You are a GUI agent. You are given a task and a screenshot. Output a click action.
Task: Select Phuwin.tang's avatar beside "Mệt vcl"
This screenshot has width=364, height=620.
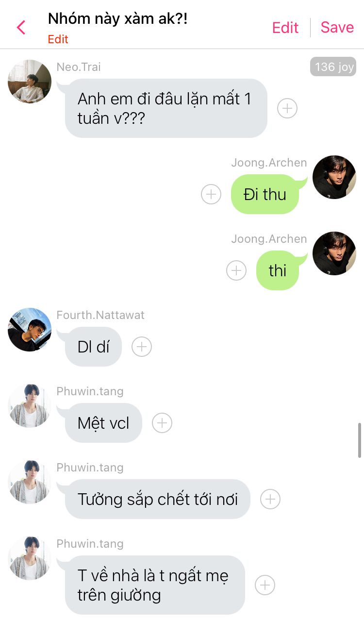[x=30, y=406]
